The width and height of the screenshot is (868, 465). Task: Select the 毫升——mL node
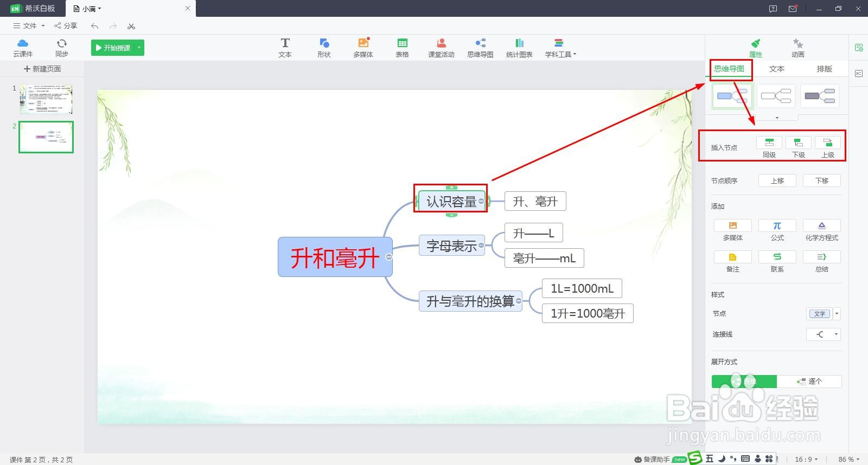pos(544,258)
